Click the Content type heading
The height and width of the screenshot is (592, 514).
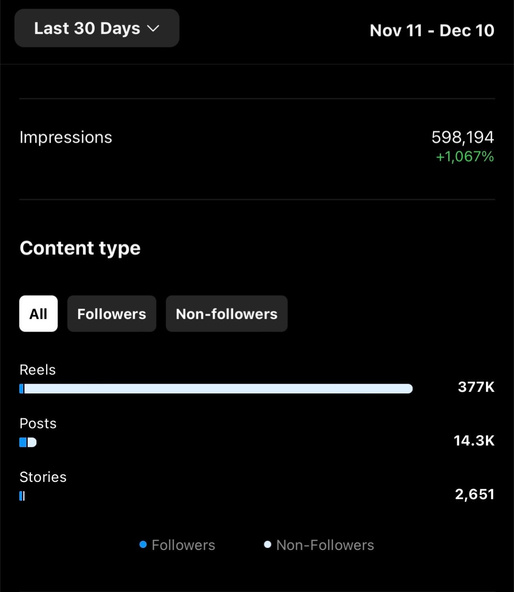tap(80, 248)
